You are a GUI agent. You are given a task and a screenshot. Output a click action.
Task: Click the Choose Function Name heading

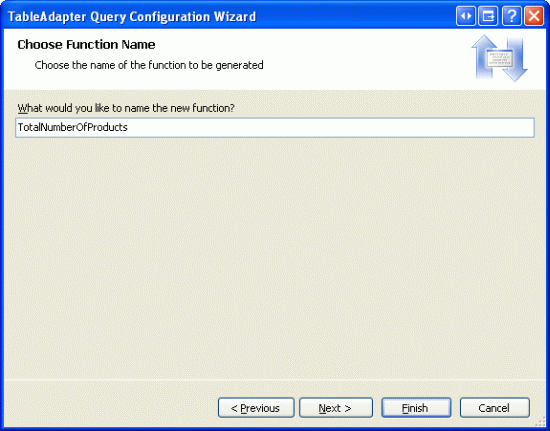click(x=86, y=45)
